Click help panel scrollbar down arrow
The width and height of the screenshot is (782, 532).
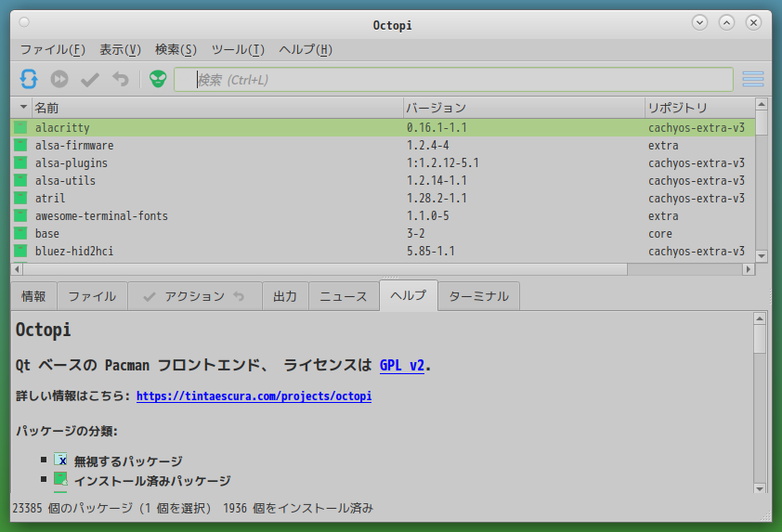click(x=760, y=488)
